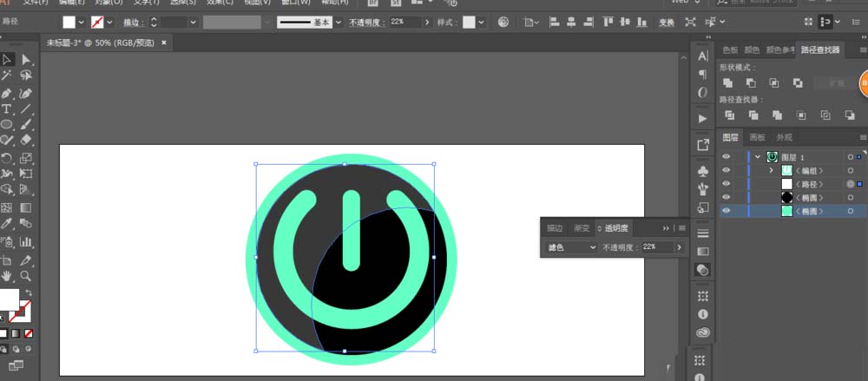Select the Column Graph tool
Viewport: 868px width, 381px height.
click(x=25, y=241)
